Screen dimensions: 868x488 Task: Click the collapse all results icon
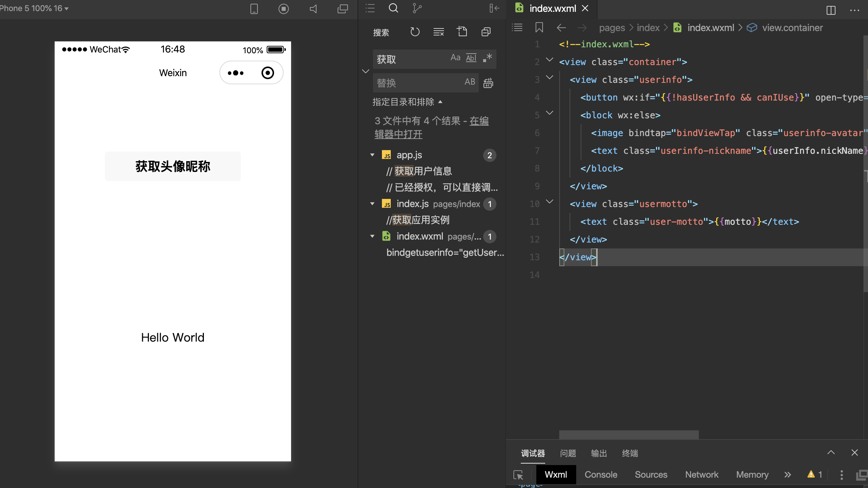tap(486, 32)
